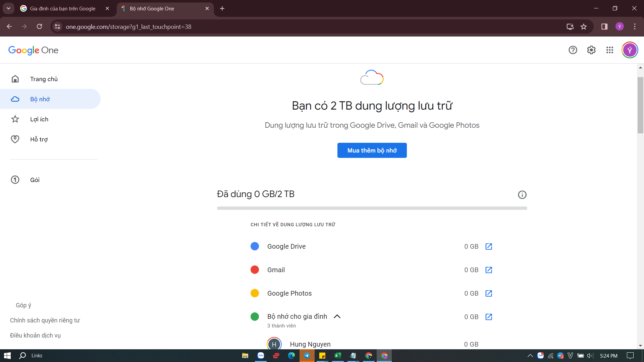This screenshot has width=644, height=362.
Task: Click the blue Google Drive color dot
Action: (x=255, y=246)
